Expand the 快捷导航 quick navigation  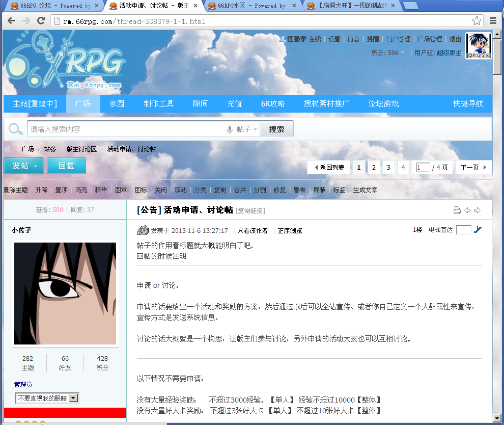coord(468,103)
